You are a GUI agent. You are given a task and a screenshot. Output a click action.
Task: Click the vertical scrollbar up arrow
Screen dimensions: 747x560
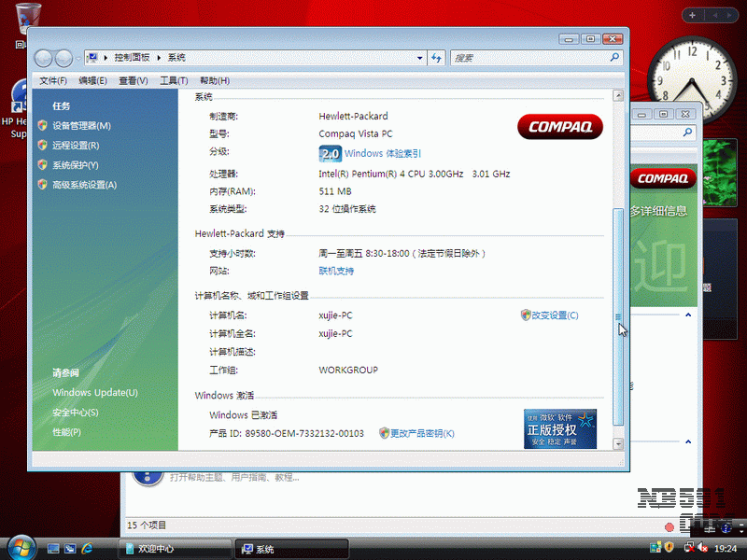coord(617,96)
